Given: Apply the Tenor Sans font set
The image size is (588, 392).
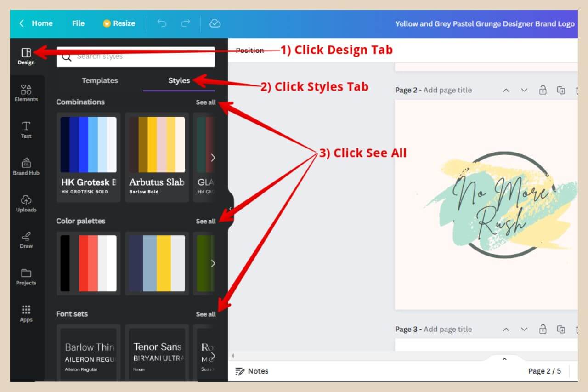Looking at the screenshot, I should [x=157, y=353].
